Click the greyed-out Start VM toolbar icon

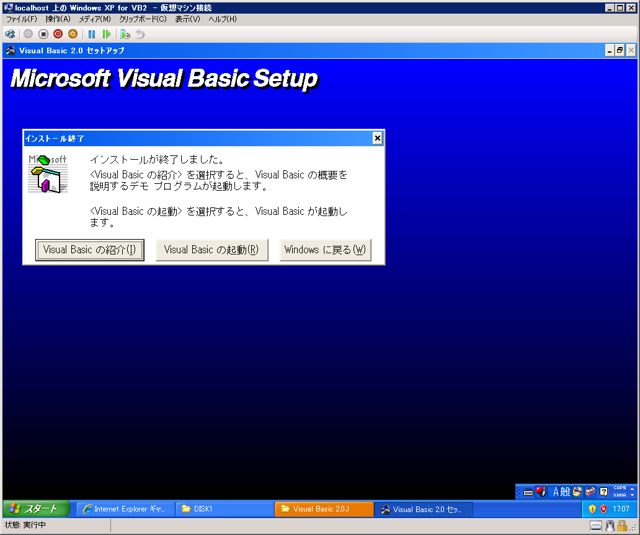point(28,34)
